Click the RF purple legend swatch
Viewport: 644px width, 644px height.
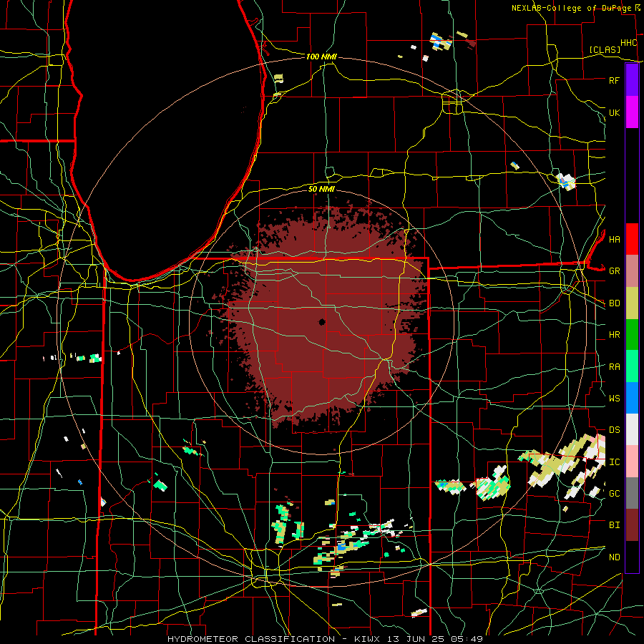pyautogui.click(x=632, y=80)
